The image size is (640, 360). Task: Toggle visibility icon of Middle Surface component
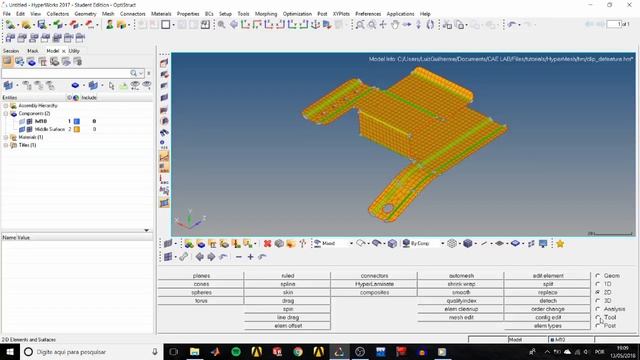coord(22,129)
